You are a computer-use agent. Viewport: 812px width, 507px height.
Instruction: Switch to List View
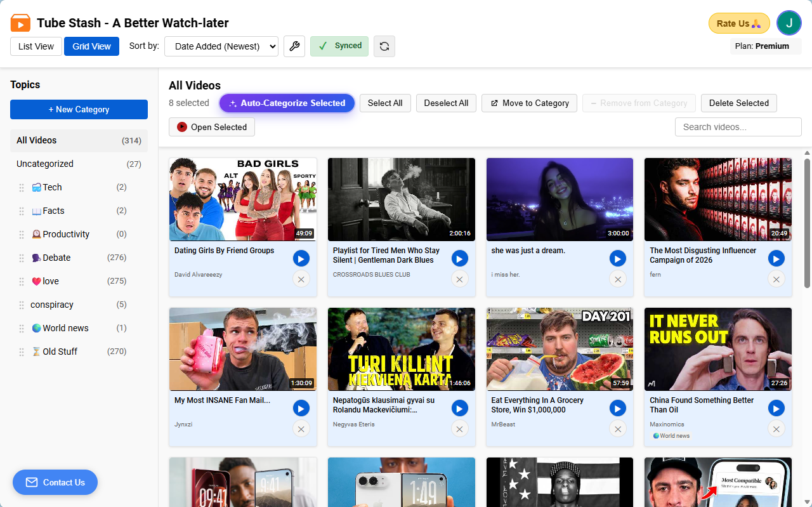coord(36,46)
